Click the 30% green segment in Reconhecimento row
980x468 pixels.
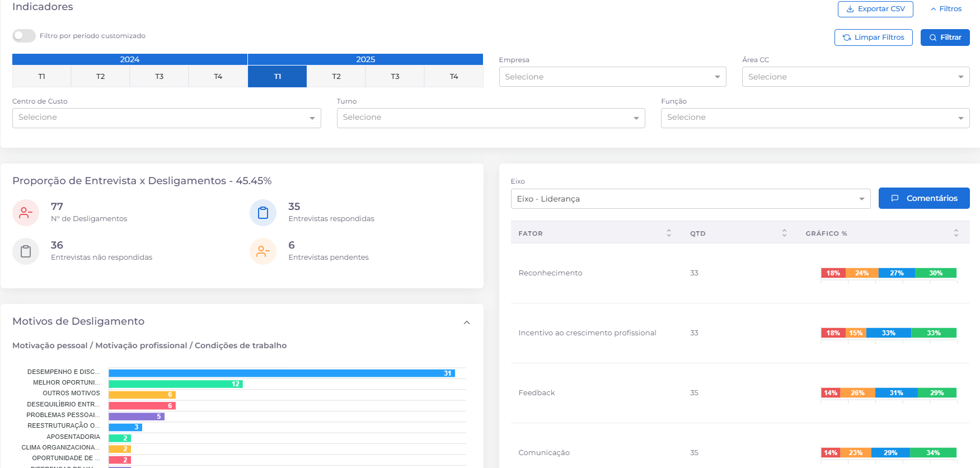pyautogui.click(x=936, y=273)
